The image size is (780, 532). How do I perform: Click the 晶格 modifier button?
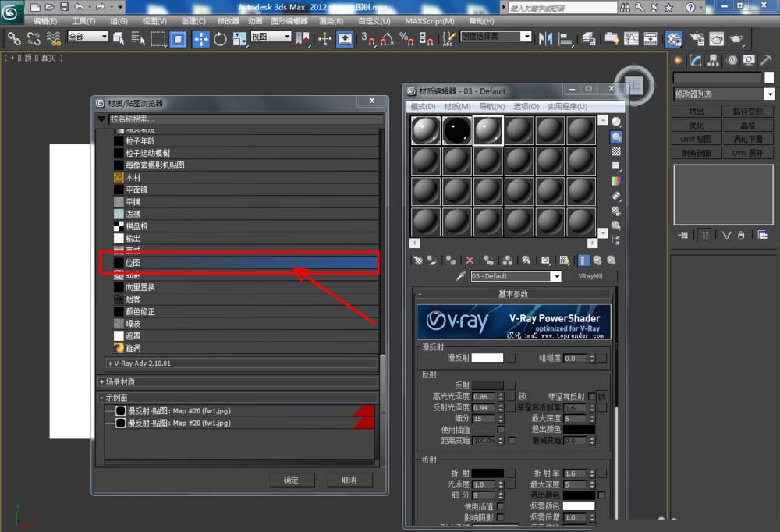748,126
